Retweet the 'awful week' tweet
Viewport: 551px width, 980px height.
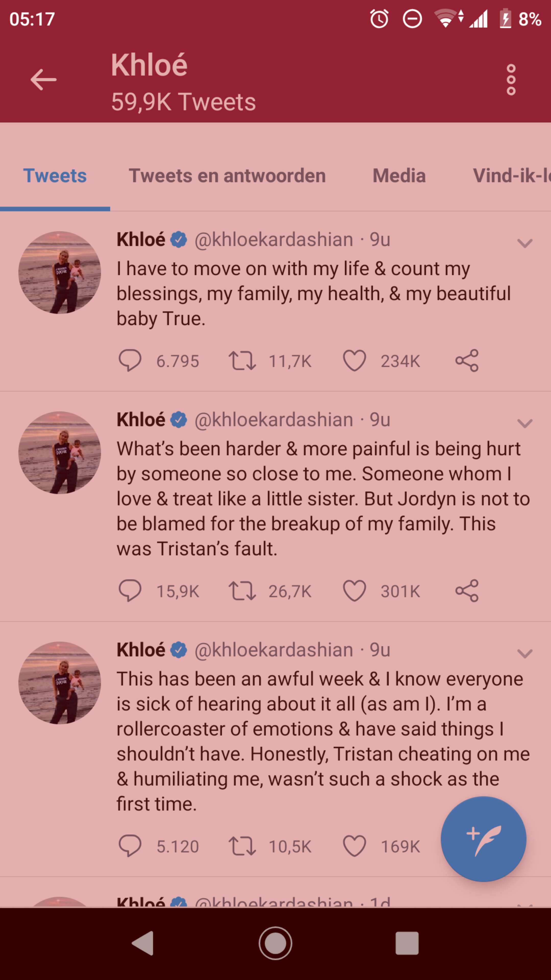point(242,846)
